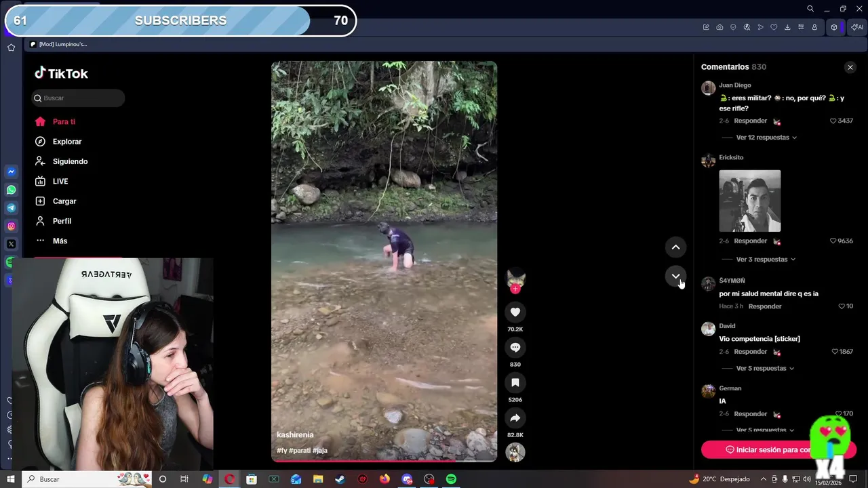Open the spinning sound disc for this video
This screenshot has width=868, height=488.
point(515,452)
